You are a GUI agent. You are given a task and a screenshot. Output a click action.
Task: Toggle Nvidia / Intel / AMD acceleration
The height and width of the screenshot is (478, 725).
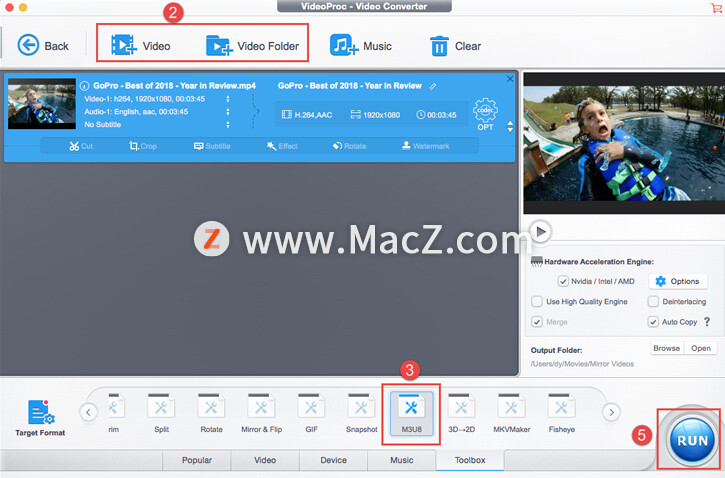[563, 281]
